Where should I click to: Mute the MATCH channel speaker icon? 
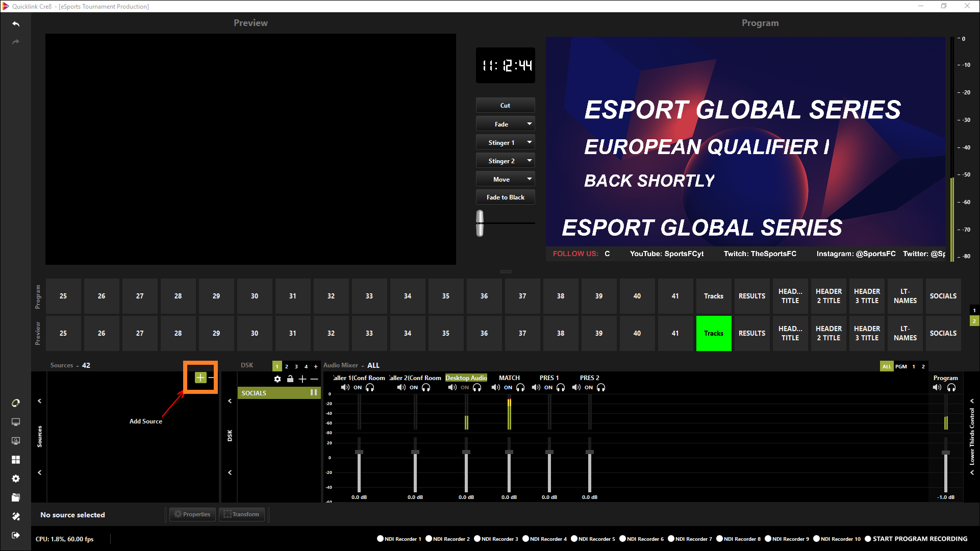495,388
